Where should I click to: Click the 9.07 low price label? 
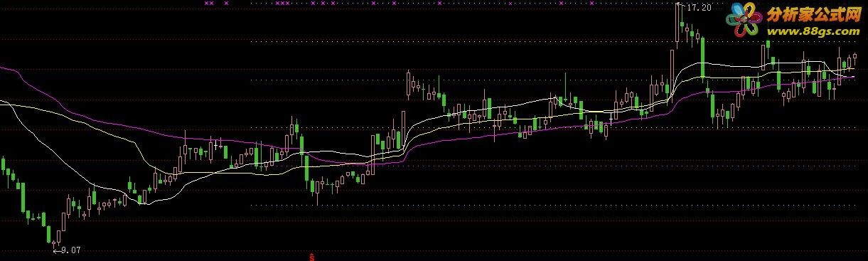(70, 250)
